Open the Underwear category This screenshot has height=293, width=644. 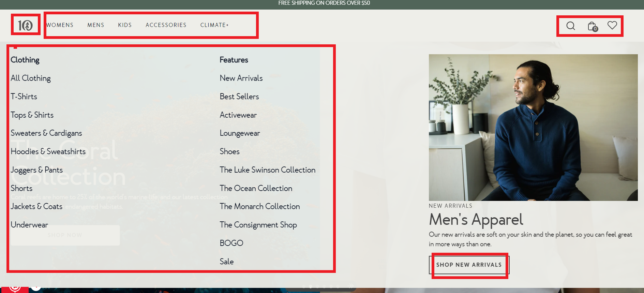(x=29, y=225)
